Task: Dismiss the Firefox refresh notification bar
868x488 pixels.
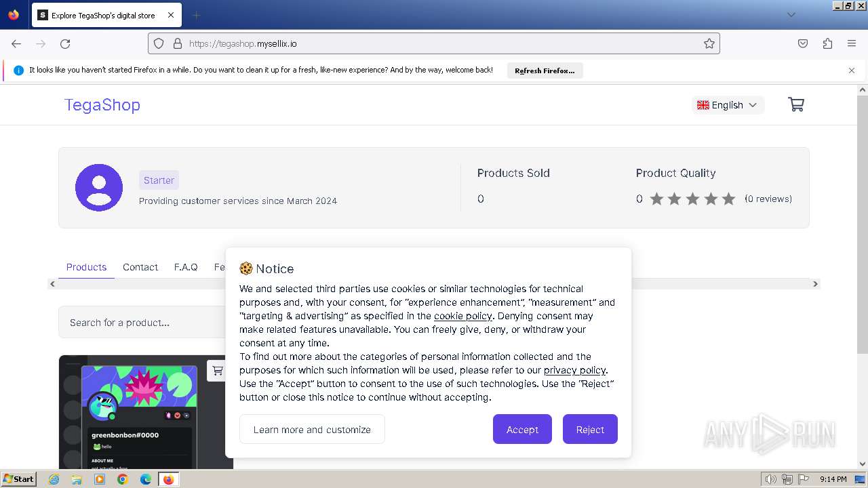Action: 852,70
